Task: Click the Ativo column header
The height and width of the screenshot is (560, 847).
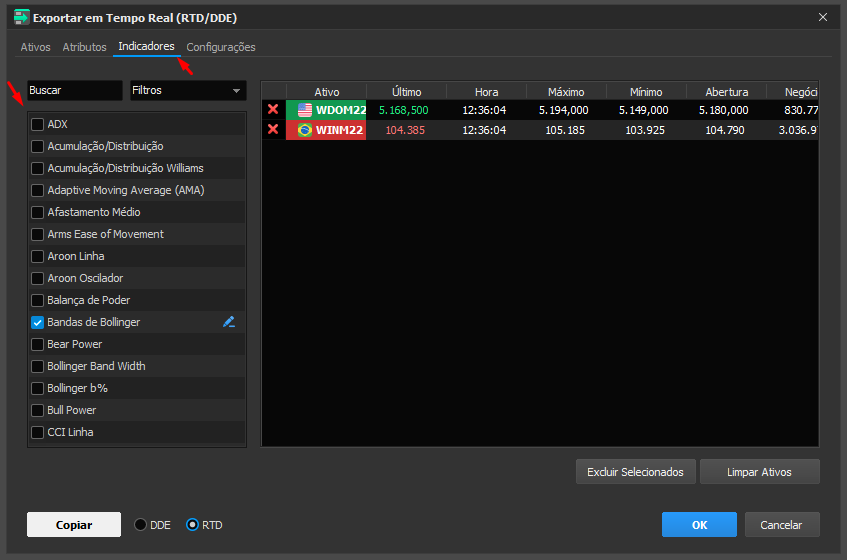Action: tap(326, 92)
